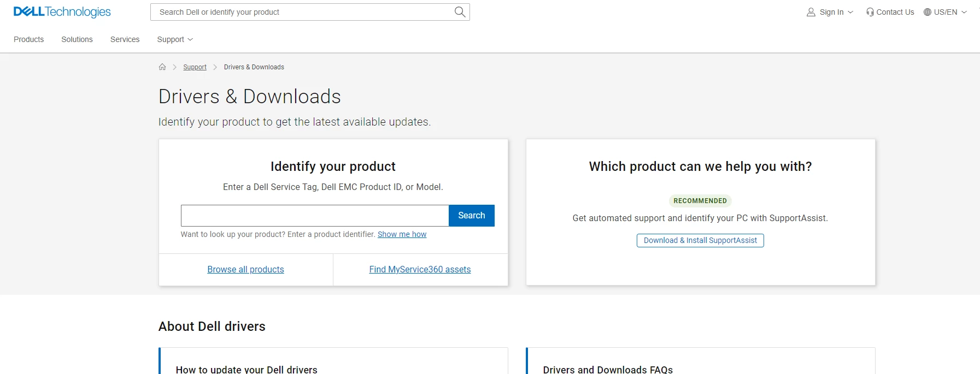Go home via the breadcrumb house icon
Image resolution: width=980 pixels, height=374 pixels.
click(x=162, y=67)
